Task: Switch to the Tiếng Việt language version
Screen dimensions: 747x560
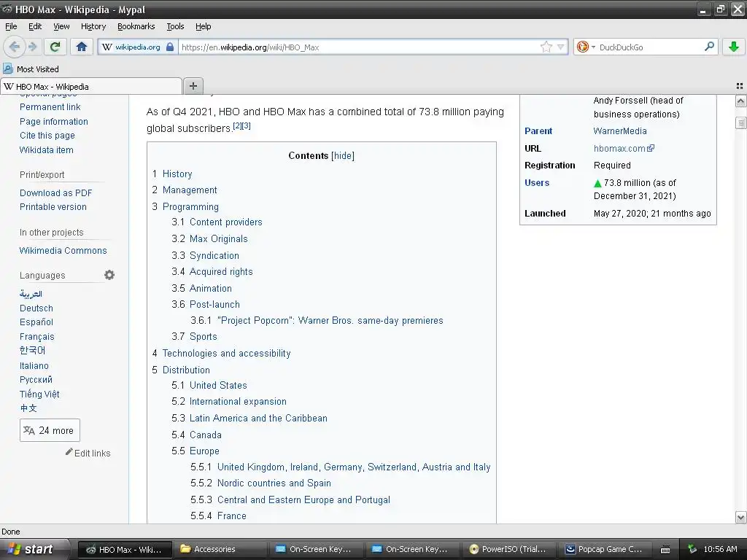Action: click(x=39, y=394)
